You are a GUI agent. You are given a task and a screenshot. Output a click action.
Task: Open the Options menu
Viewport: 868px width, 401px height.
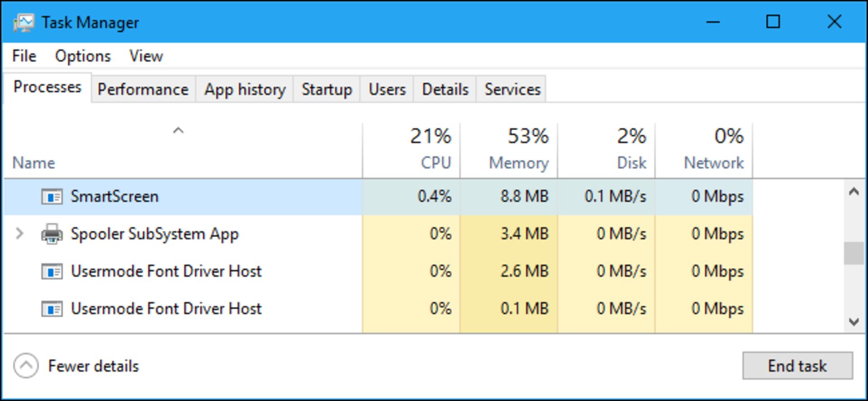tap(83, 56)
